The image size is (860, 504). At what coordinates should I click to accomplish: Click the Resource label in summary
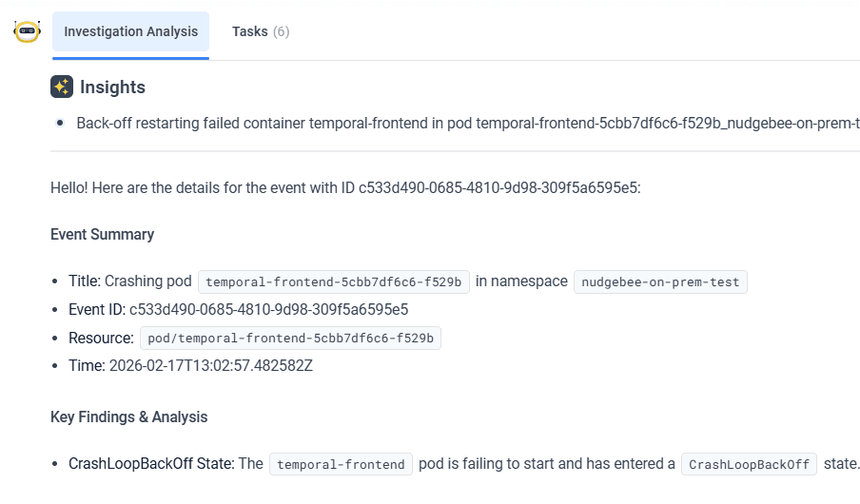tap(101, 338)
